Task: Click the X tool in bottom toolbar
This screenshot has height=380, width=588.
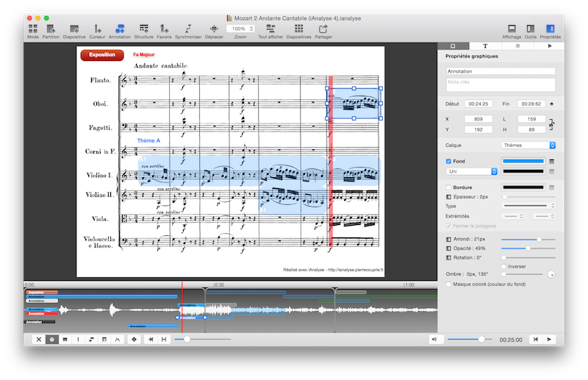Action: (x=39, y=340)
